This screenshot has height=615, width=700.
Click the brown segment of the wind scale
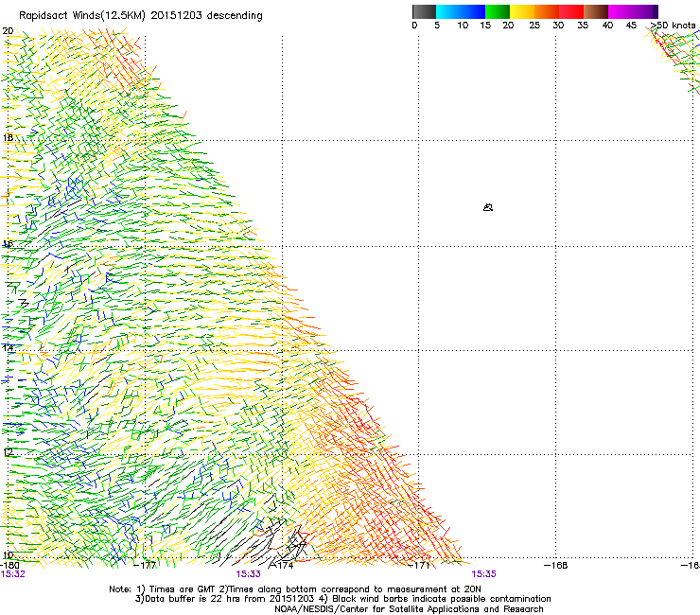tap(596, 11)
